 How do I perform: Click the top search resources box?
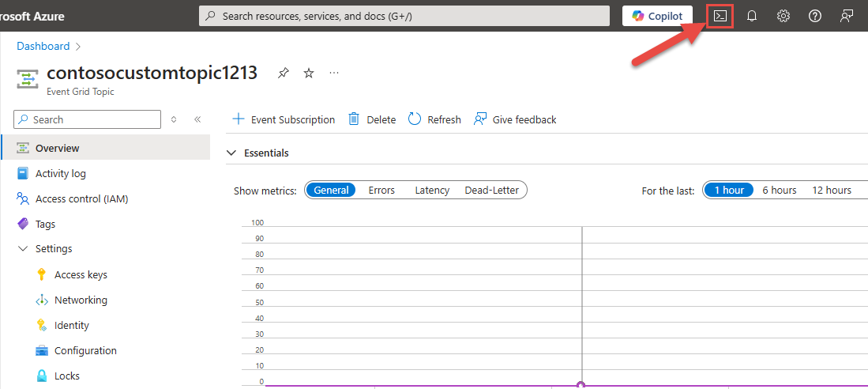click(x=404, y=16)
